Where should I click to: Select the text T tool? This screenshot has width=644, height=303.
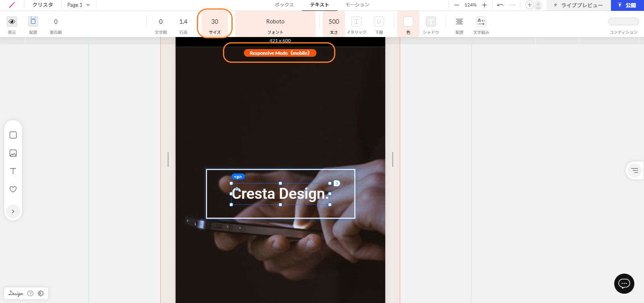coord(13,171)
